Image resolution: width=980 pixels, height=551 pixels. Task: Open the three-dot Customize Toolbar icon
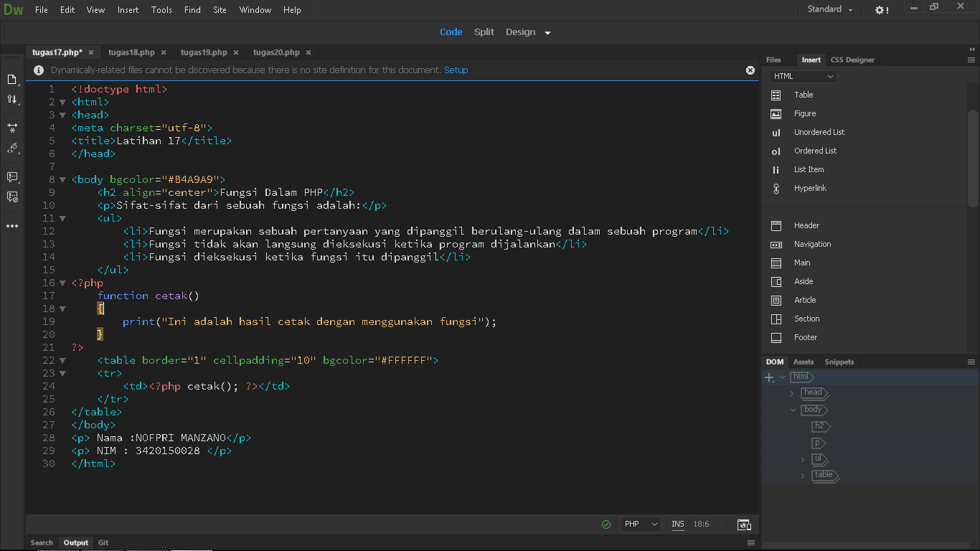point(12,226)
